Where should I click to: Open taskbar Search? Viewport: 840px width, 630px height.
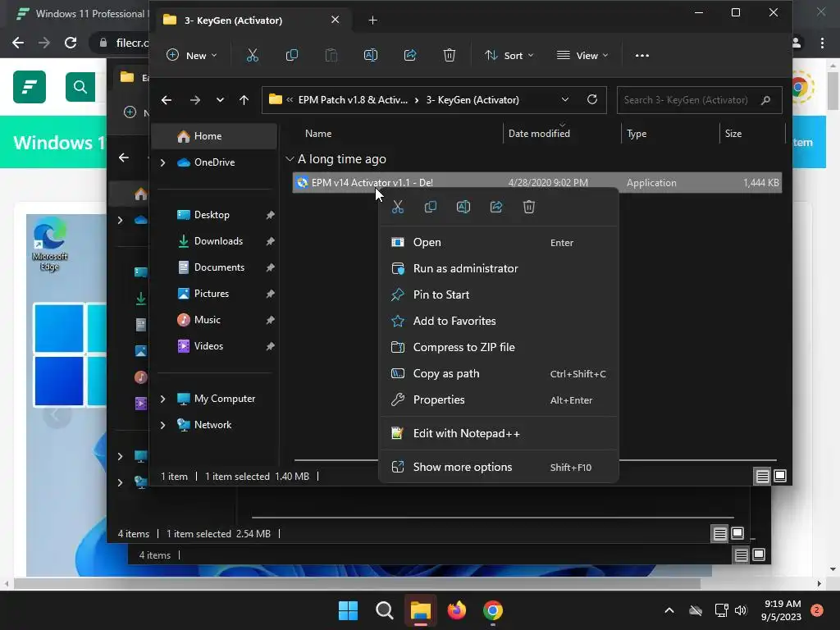click(384, 610)
